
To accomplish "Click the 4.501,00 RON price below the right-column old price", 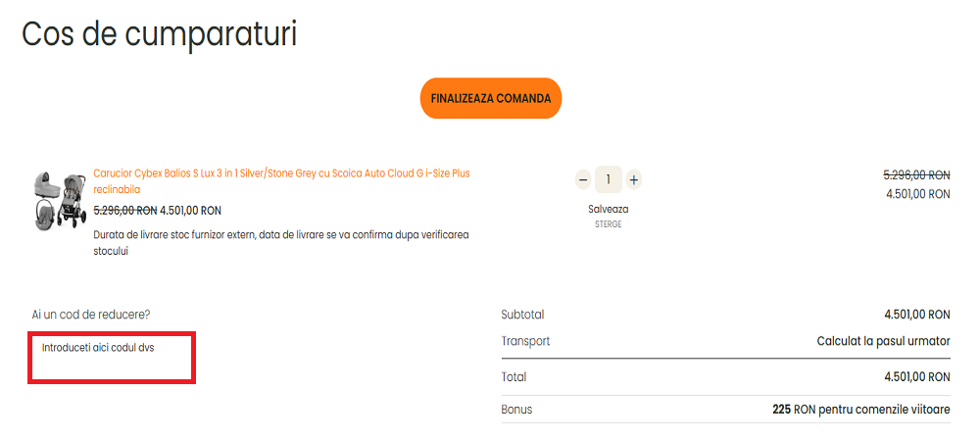I will click(x=917, y=194).
